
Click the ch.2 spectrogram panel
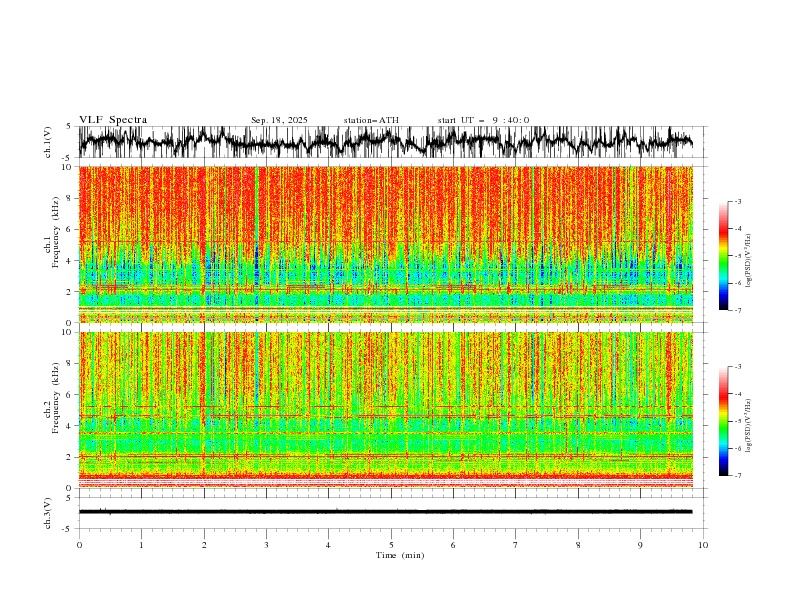pos(386,410)
